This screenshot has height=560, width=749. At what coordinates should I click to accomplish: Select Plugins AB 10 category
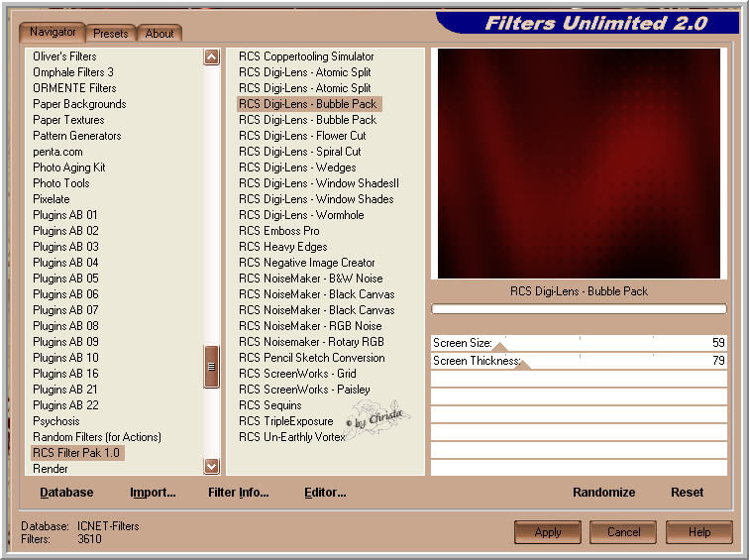(x=65, y=358)
